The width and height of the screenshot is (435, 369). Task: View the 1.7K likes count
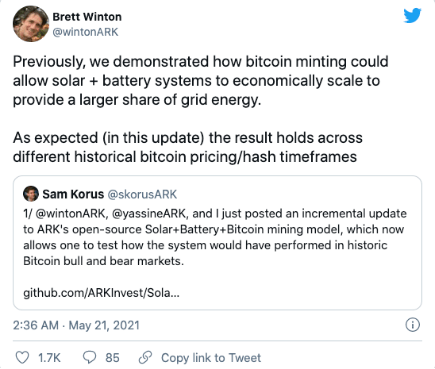[x=49, y=358]
